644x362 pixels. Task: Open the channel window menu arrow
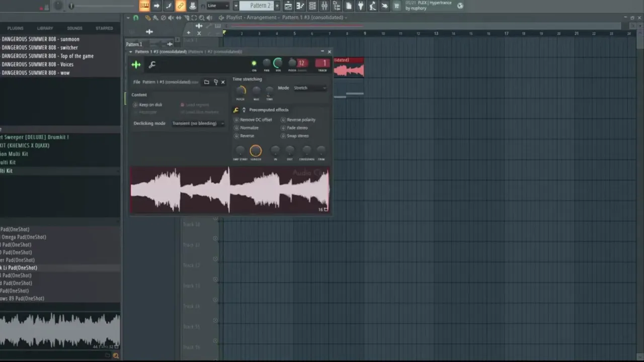click(x=131, y=52)
